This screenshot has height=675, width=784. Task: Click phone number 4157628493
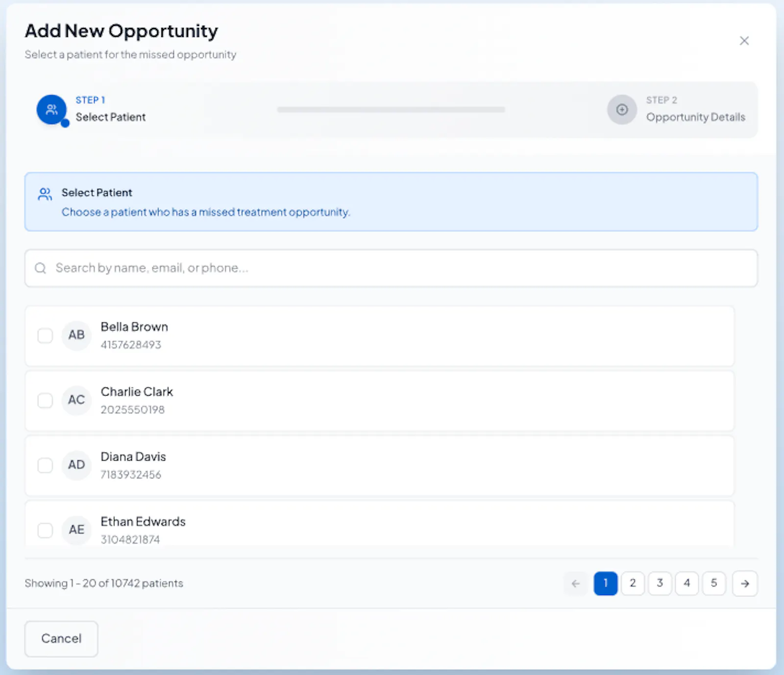pyautogui.click(x=131, y=345)
